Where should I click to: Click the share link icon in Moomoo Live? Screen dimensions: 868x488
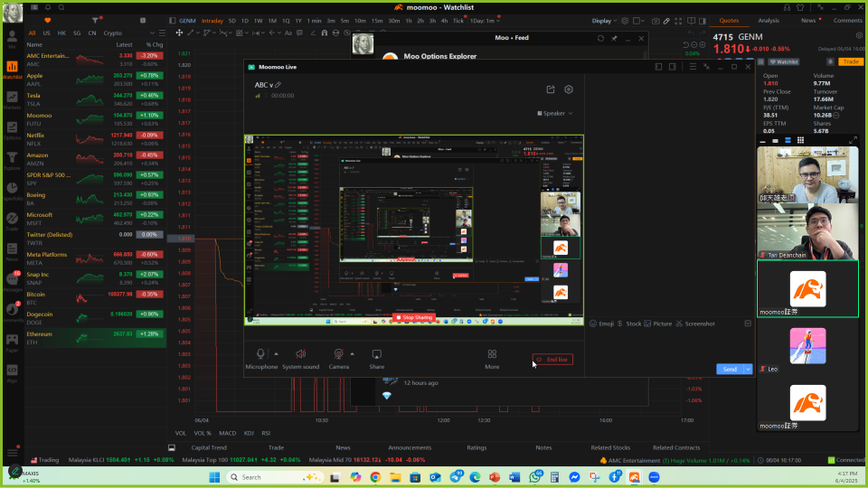click(551, 89)
